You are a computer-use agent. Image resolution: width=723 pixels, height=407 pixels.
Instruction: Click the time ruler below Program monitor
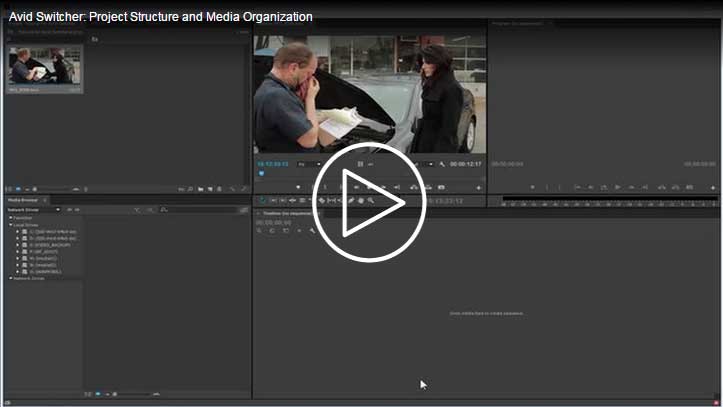610,203
